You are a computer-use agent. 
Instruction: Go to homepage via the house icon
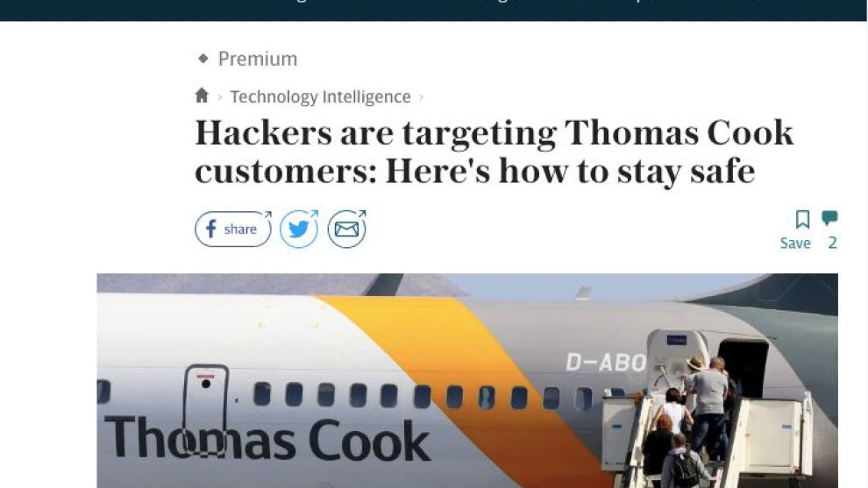[x=202, y=95]
